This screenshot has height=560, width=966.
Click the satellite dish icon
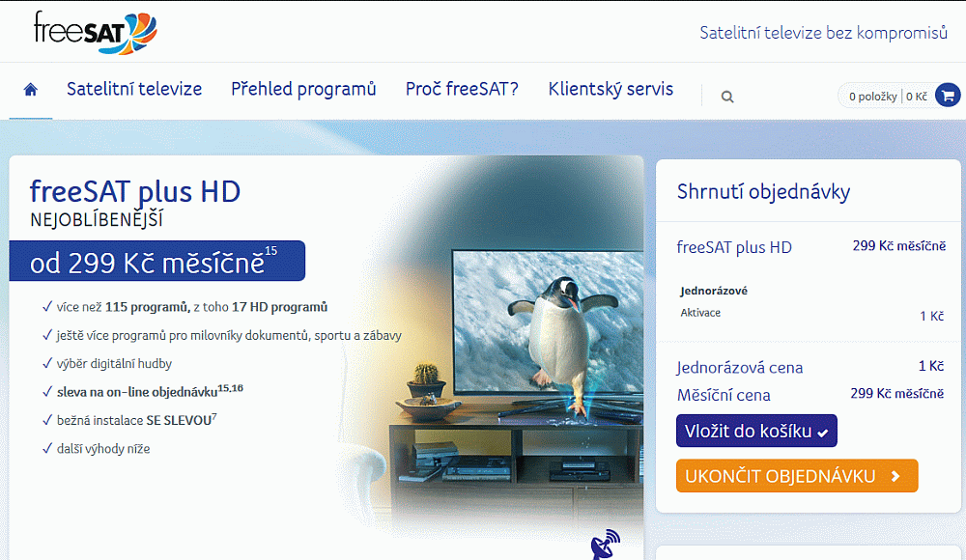[605, 545]
